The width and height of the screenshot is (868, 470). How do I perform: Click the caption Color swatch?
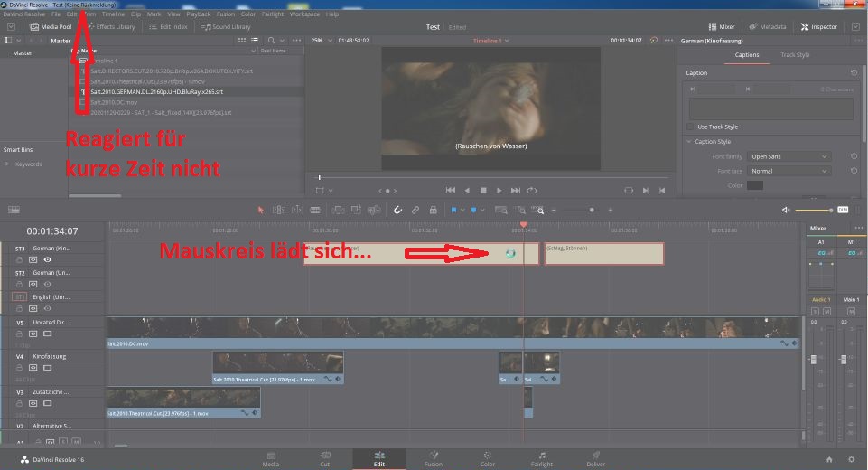(x=754, y=185)
